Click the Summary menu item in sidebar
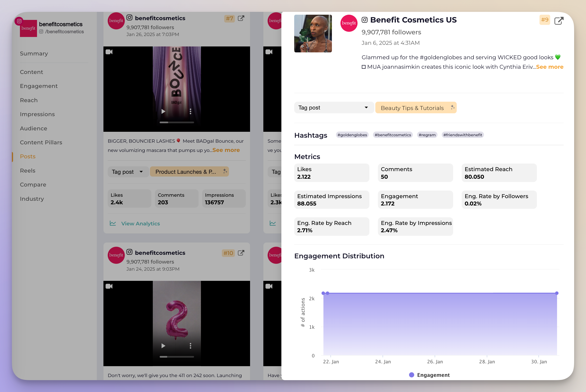 (x=34, y=54)
